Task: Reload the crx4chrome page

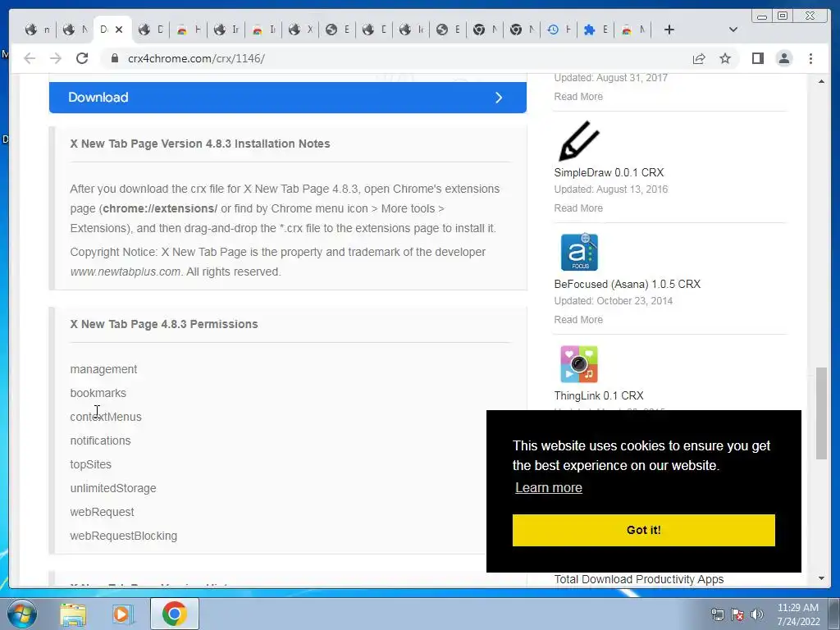Action: 82,58
